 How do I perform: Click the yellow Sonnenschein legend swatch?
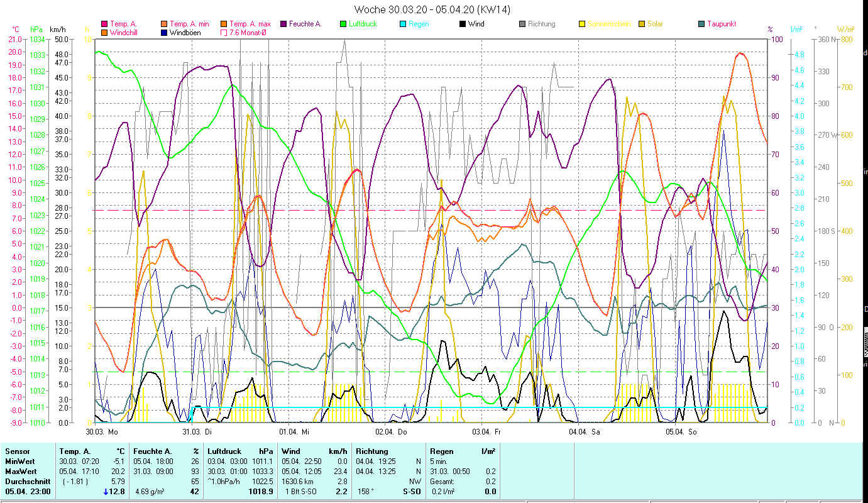[x=583, y=24]
